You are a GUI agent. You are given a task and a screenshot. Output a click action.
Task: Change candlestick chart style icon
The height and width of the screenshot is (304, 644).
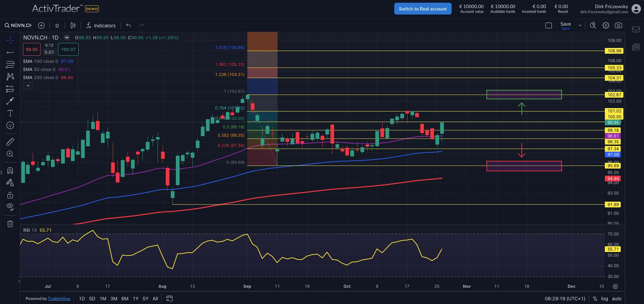73,25
